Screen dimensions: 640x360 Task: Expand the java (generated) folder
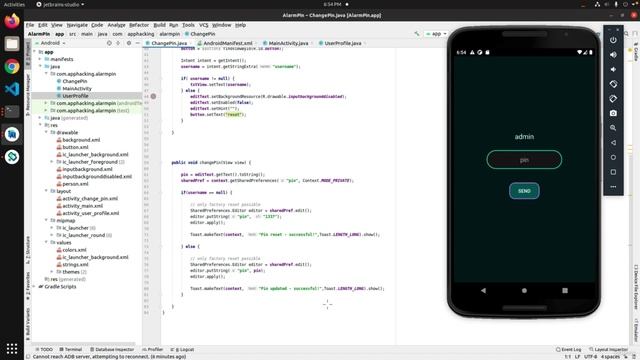40,118
